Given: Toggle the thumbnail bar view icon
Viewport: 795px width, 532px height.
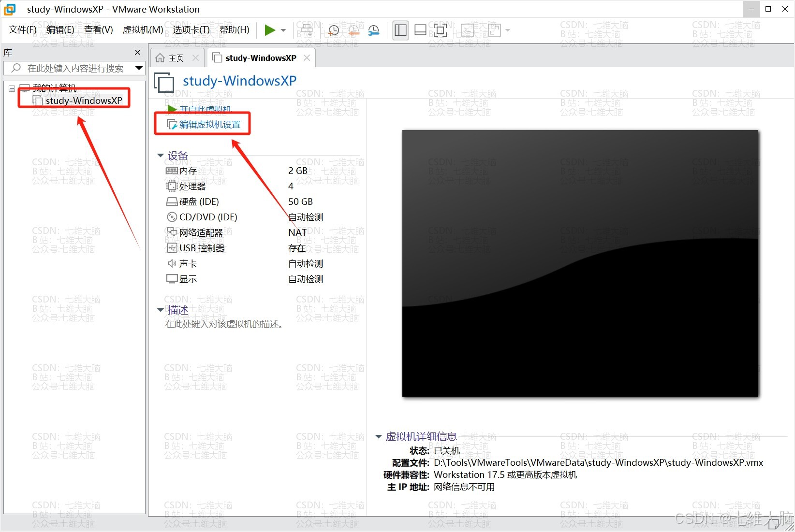Looking at the screenshot, I should [421, 30].
